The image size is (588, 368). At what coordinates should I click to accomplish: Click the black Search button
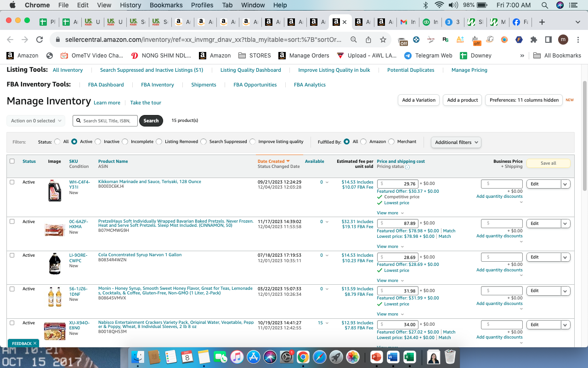pyautogui.click(x=151, y=121)
